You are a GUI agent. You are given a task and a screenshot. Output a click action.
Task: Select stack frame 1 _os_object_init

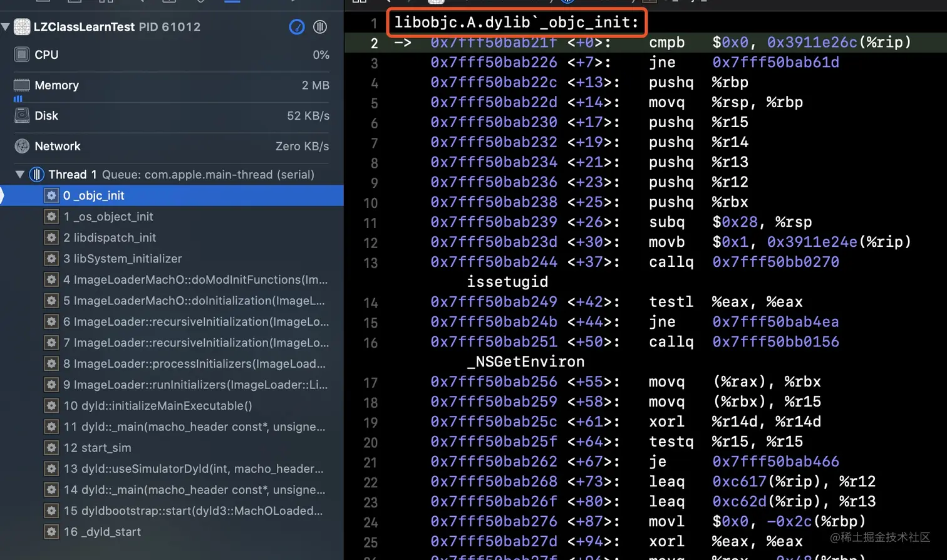(172, 217)
